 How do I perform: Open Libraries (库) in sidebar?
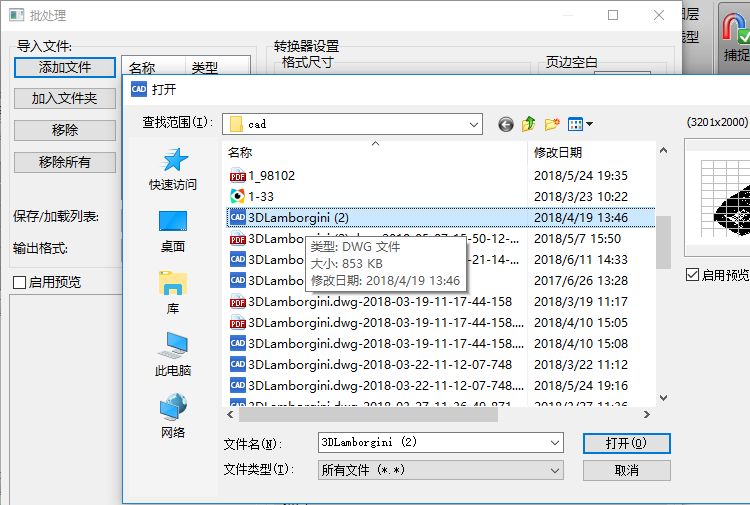(173, 292)
